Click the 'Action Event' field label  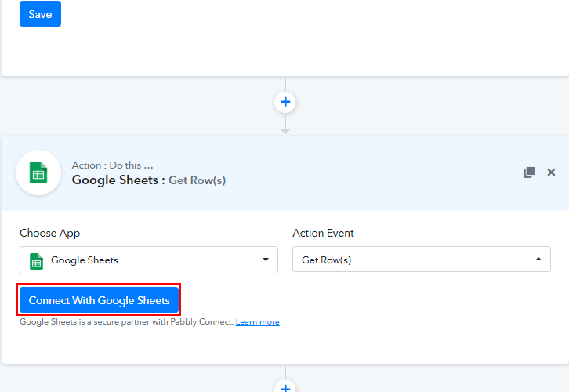point(323,233)
